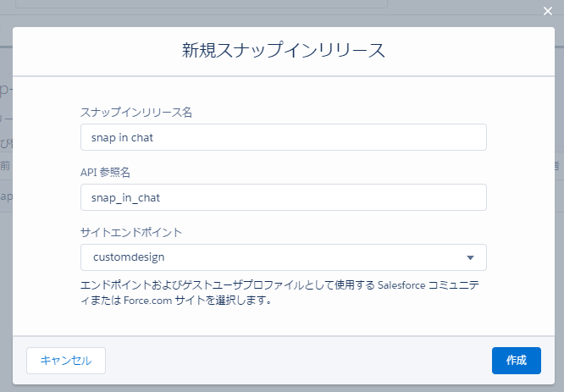Place cursor in "snap_in_chat" value
This screenshot has height=392, width=564.
tap(125, 197)
